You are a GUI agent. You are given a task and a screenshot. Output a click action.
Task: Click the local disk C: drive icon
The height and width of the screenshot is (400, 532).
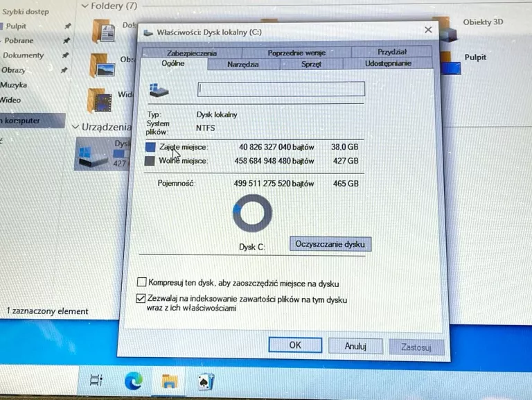point(91,153)
